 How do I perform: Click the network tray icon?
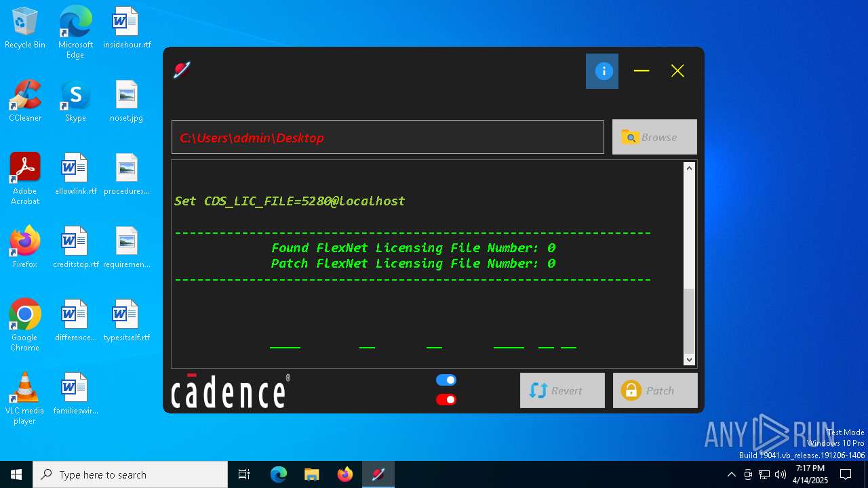[x=764, y=474]
